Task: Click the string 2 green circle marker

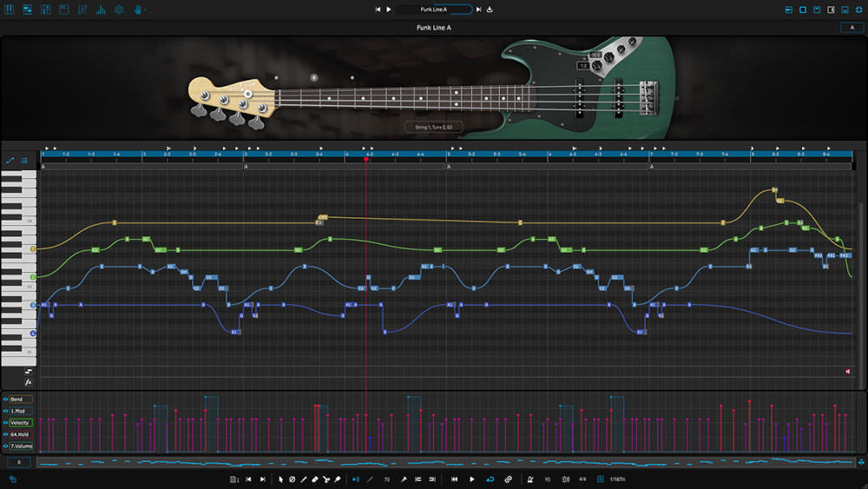Action: [33, 277]
